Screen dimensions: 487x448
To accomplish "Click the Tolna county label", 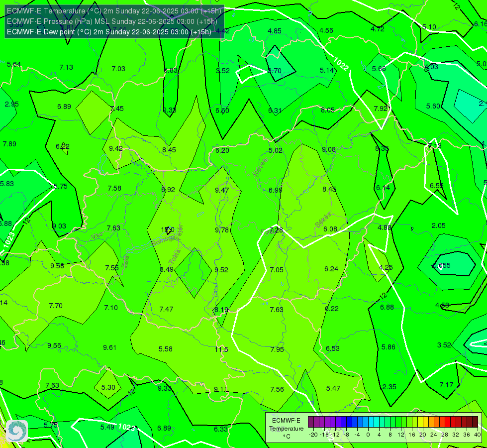I will click(175, 257).
